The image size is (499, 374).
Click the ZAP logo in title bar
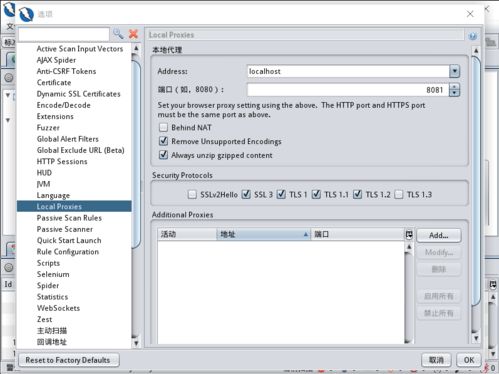[x=26, y=14]
